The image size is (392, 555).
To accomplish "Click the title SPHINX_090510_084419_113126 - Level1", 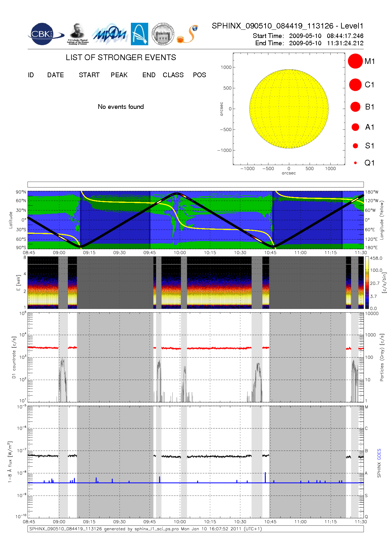I will coord(288,26).
